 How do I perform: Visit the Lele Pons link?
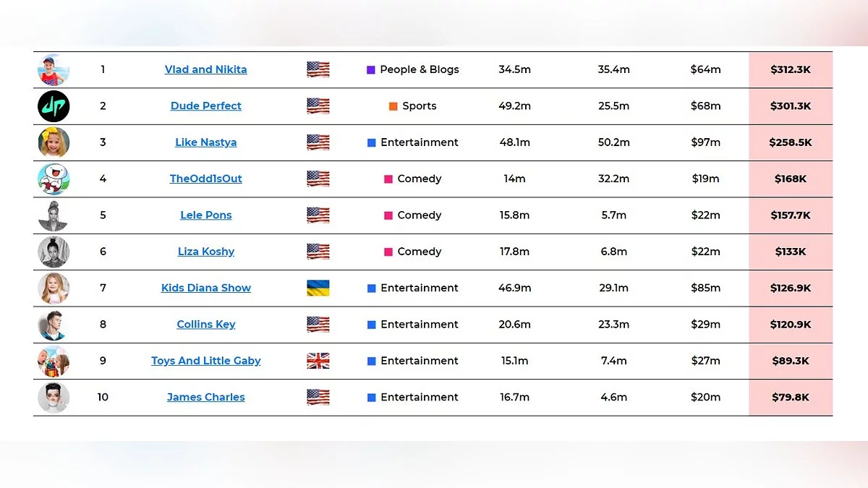(206, 215)
